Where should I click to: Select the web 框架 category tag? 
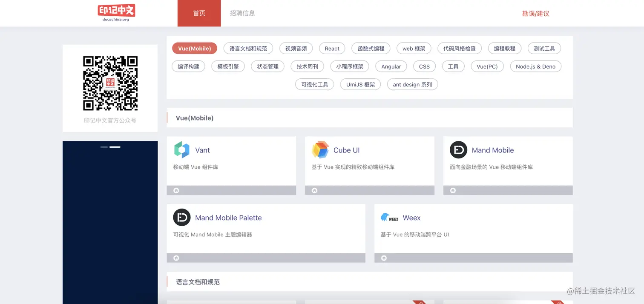(414, 49)
